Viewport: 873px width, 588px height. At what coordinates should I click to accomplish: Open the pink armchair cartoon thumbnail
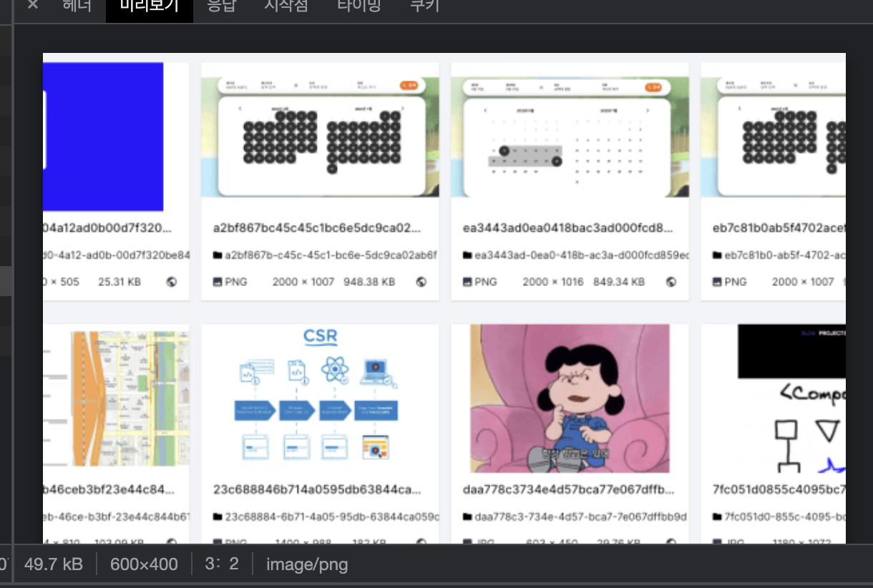point(570,398)
